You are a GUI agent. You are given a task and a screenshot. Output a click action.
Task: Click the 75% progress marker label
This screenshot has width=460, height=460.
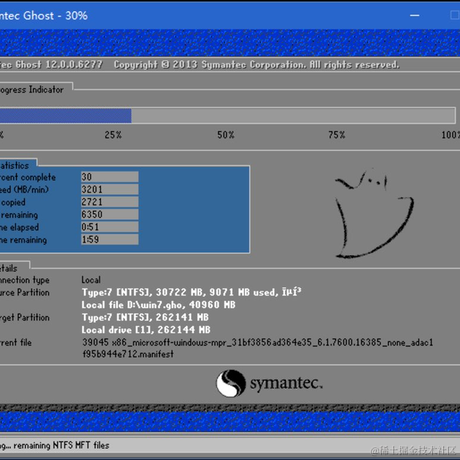point(337,135)
